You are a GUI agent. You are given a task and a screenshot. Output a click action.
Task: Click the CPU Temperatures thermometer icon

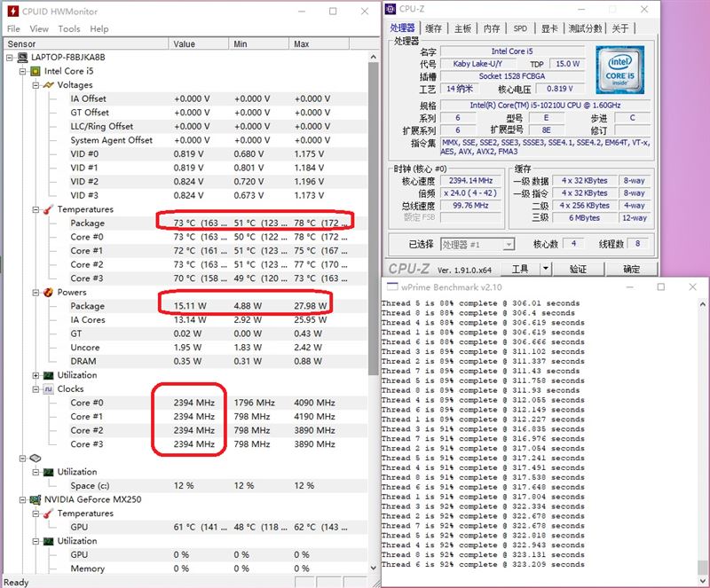49,209
